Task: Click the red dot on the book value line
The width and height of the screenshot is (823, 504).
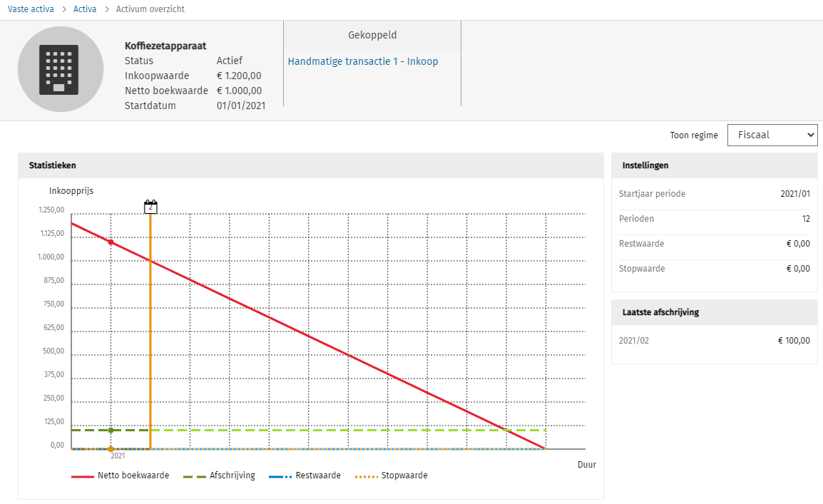Action: point(111,242)
